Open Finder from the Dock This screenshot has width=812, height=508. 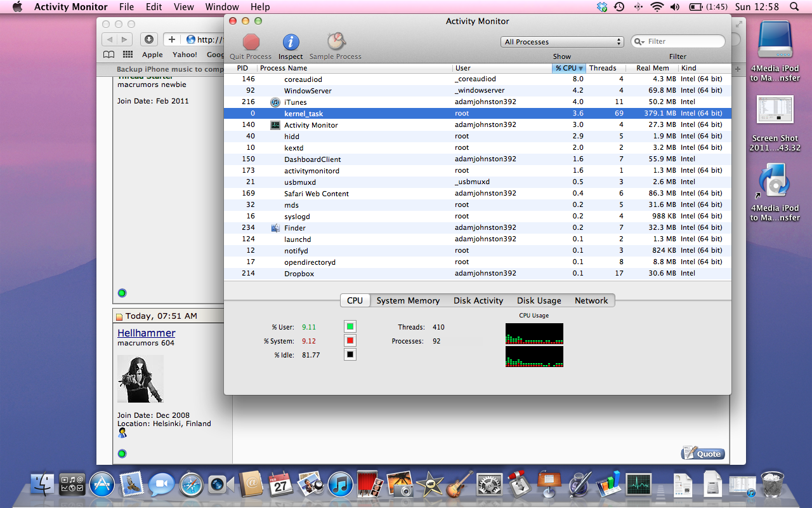(x=43, y=485)
